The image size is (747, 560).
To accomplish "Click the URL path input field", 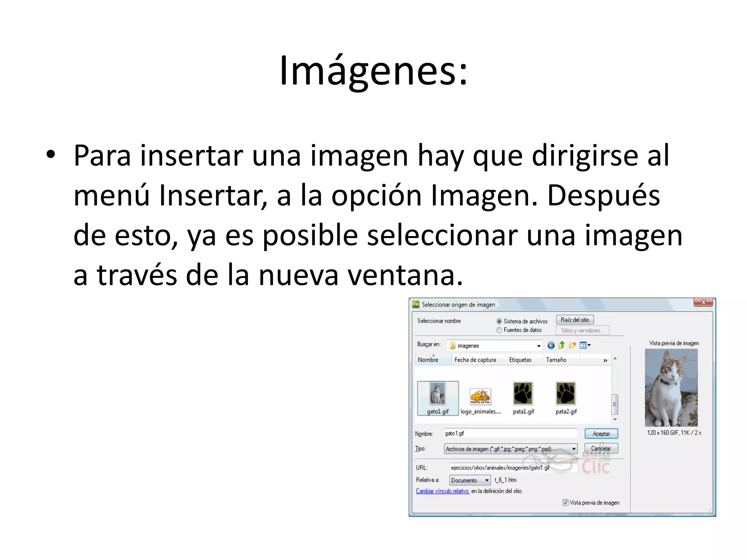I will [514, 468].
